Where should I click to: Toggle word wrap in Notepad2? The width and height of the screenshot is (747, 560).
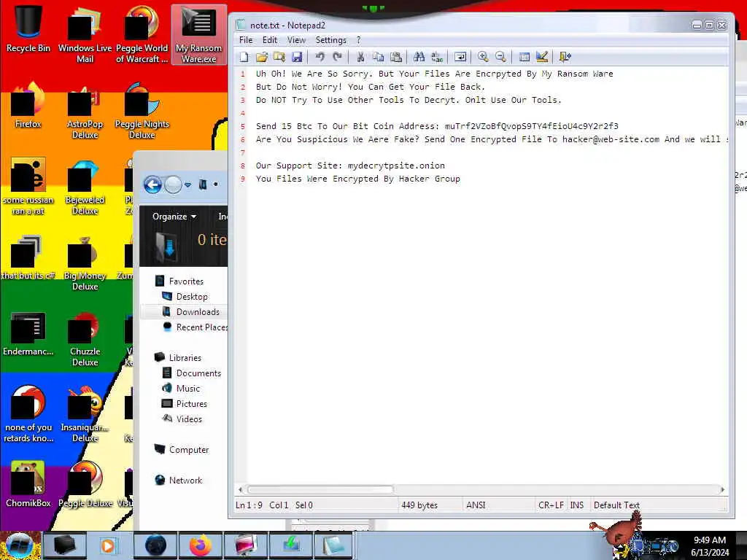(x=460, y=57)
